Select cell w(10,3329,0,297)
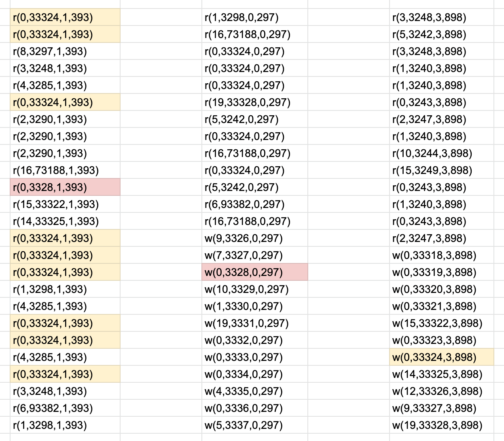The width and height of the screenshot is (504, 441). pyautogui.click(x=255, y=289)
